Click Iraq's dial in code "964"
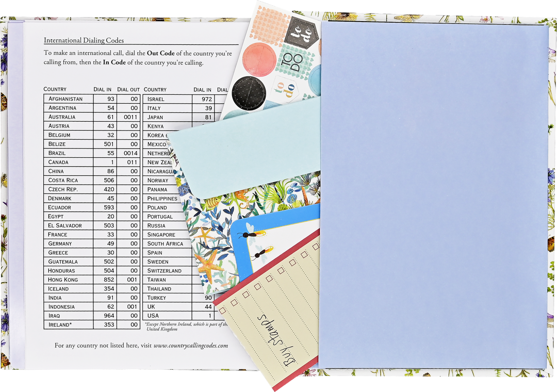This screenshot has width=557, height=392. pyautogui.click(x=109, y=316)
